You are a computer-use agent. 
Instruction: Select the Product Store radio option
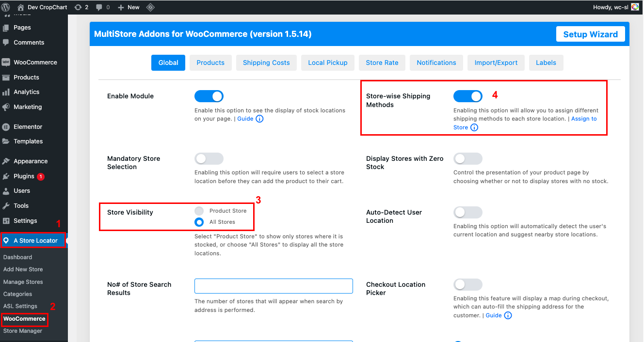[199, 211]
